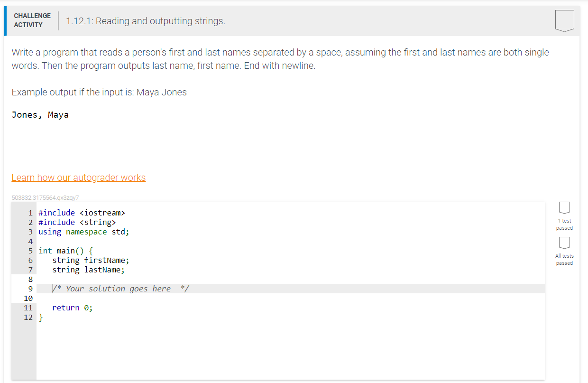Screen dimensions: 588x383
Task: Click the highlighted "Your solution goes here" comment line
Action: tap(121, 289)
